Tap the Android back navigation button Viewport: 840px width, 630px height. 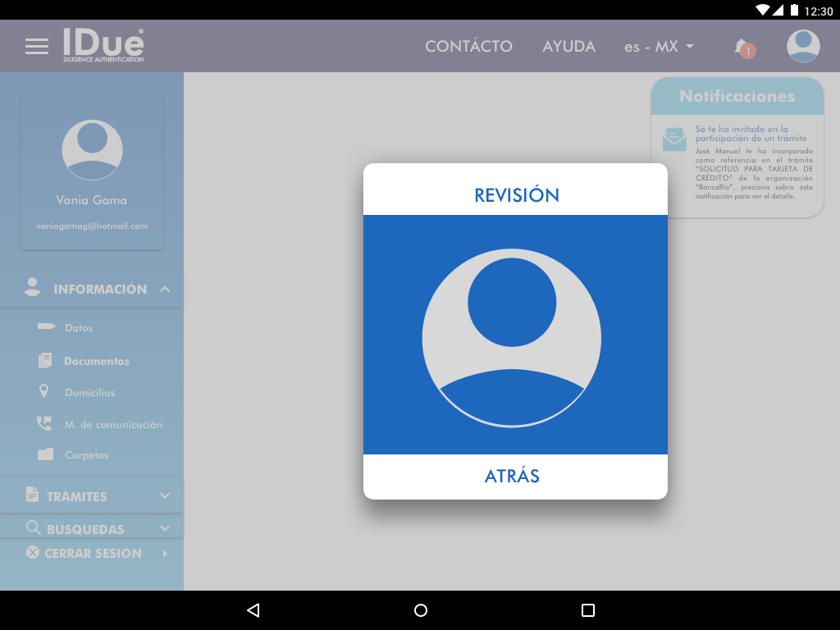[253, 610]
